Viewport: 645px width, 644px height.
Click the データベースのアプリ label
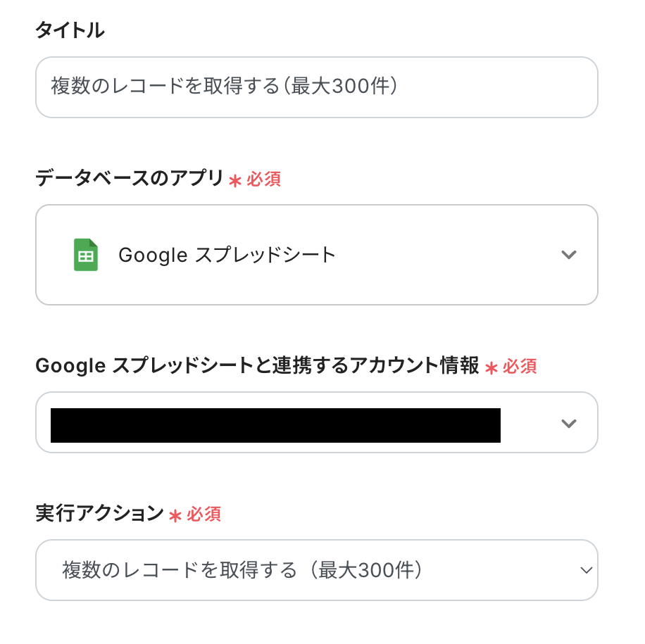(x=130, y=179)
